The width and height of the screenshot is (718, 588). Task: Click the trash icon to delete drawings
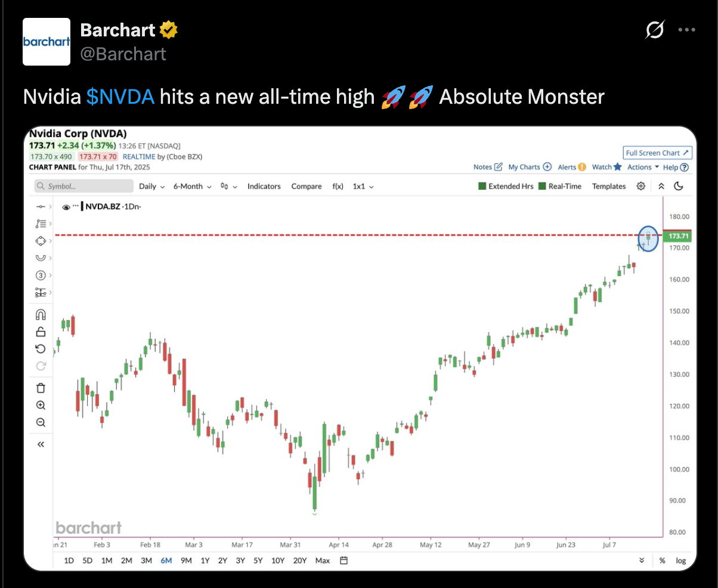pyautogui.click(x=41, y=388)
